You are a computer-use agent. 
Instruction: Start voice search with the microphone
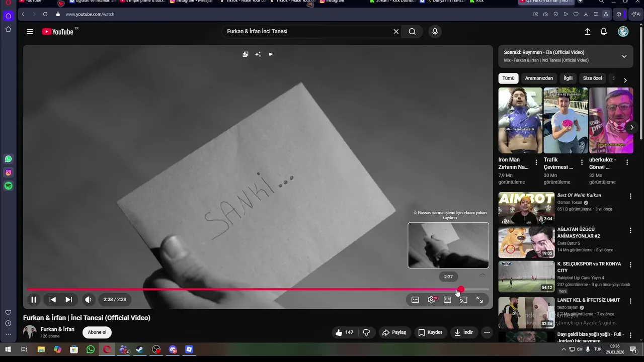click(435, 32)
